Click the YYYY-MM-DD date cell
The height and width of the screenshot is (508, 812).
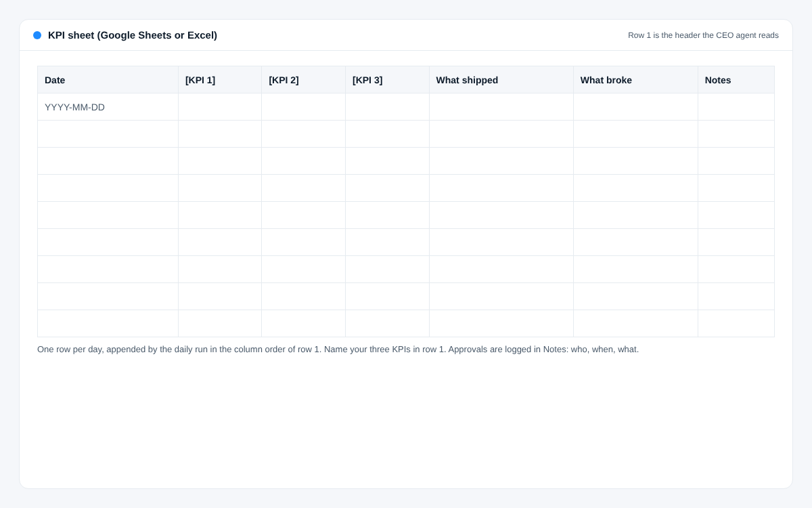[x=108, y=107]
